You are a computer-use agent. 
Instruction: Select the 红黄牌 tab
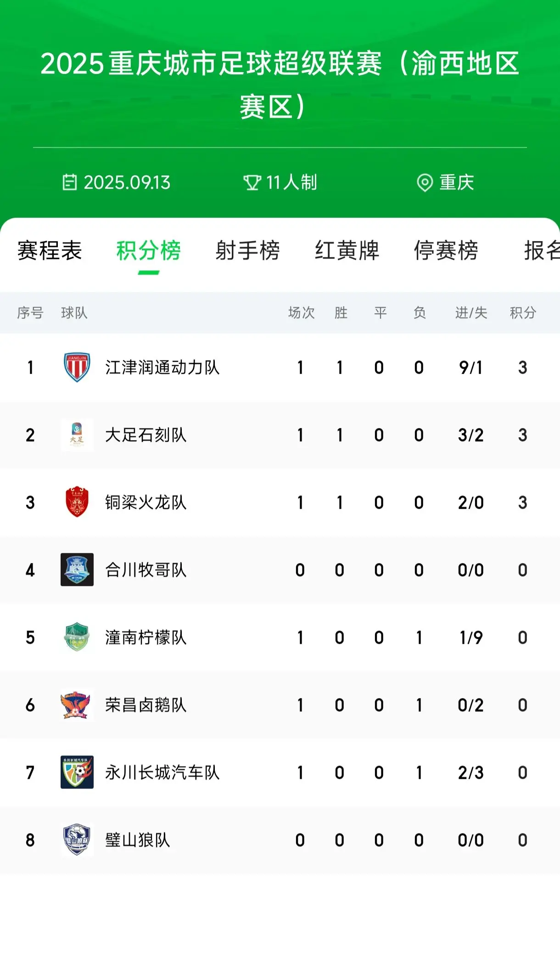(x=347, y=251)
